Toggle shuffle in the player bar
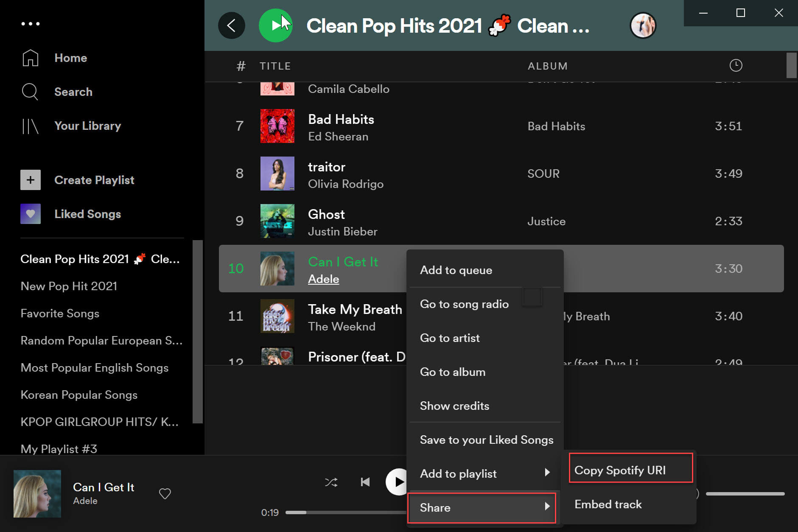The image size is (798, 532). 331,482
